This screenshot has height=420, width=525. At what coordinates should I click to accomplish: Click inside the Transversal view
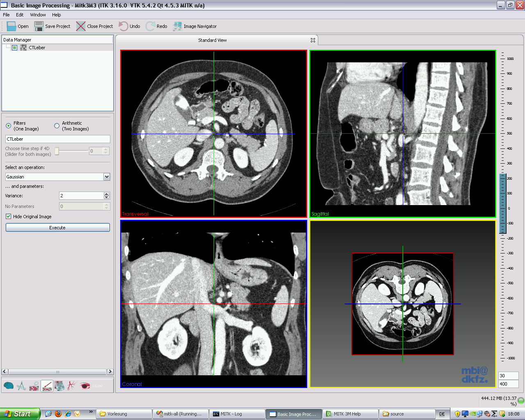click(x=214, y=134)
